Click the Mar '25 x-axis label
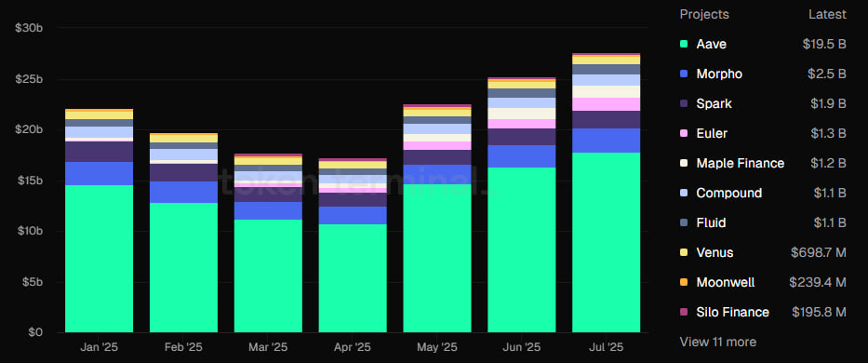The height and width of the screenshot is (363, 868). pos(268,347)
